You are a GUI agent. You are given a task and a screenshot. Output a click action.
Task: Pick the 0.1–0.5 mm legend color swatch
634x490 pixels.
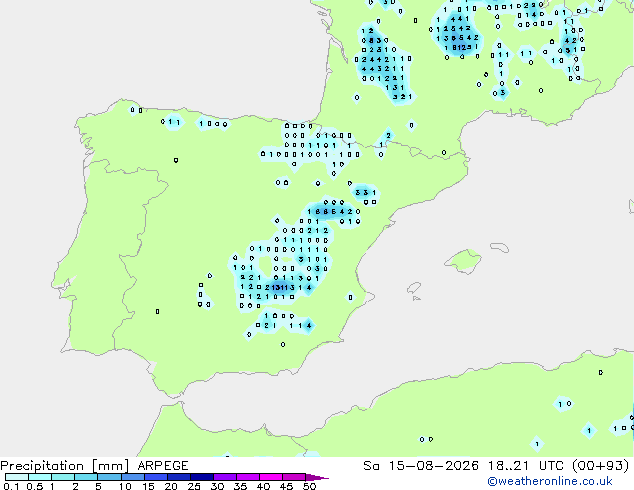17,477
